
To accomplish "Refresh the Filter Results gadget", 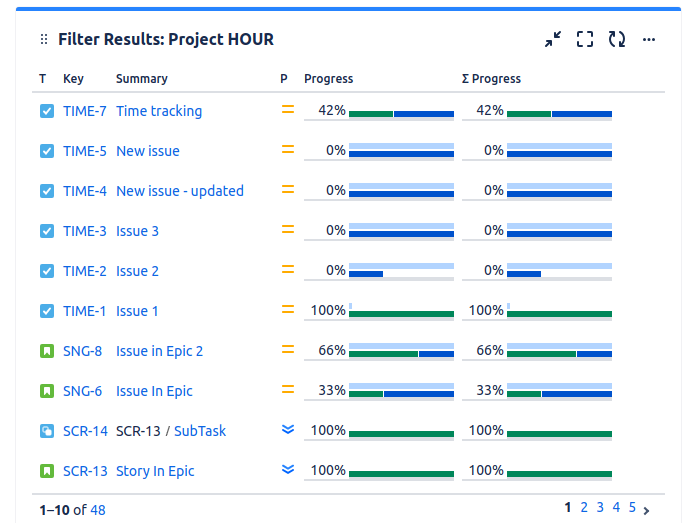I will point(617,39).
